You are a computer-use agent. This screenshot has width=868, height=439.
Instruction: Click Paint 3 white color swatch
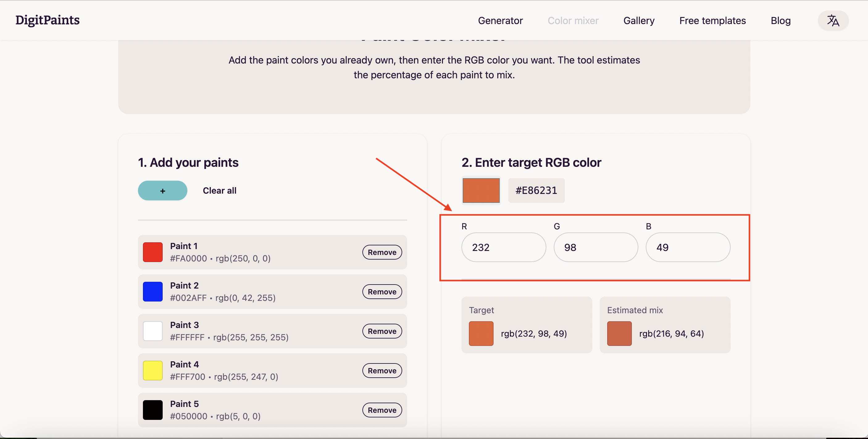[153, 330]
